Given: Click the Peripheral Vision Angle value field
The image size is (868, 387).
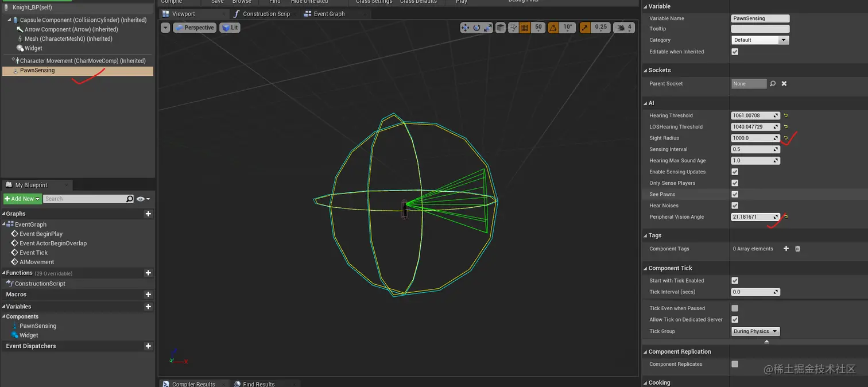Looking at the screenshot, I should 755,217.
